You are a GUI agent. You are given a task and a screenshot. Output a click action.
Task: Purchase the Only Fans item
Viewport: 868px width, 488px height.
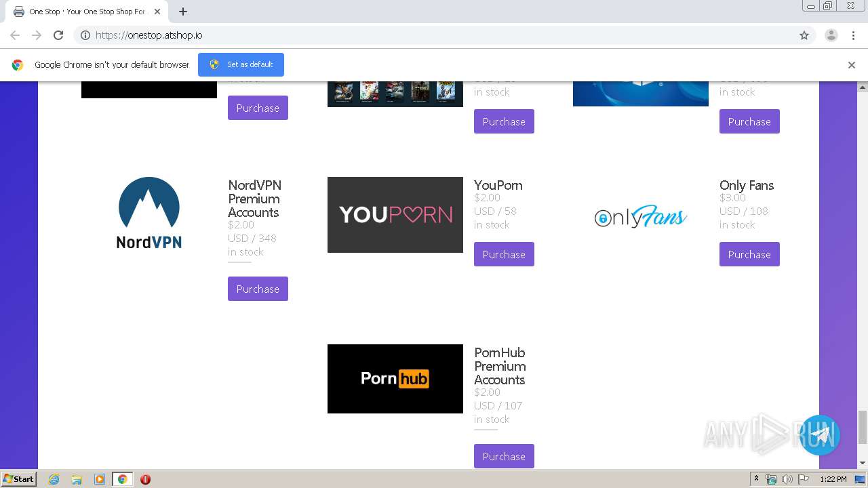pyautogui.click(x=749, y=254)
